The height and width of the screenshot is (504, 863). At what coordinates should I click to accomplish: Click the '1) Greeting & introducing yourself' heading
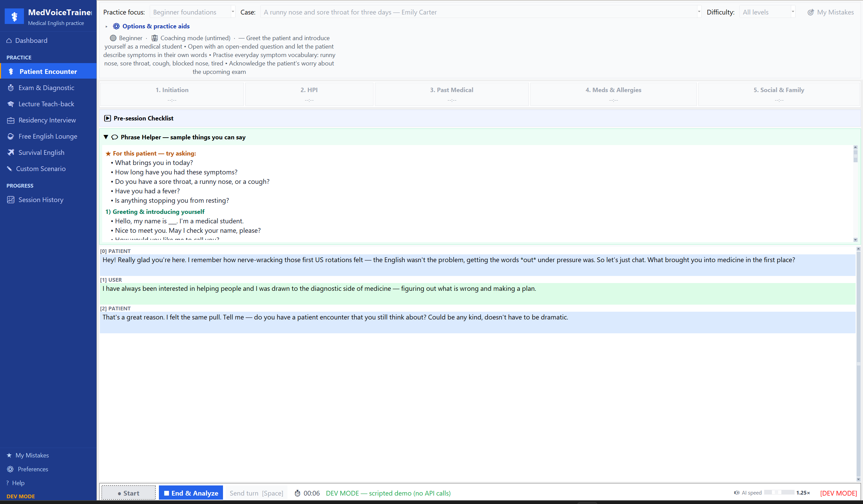pos(155,212)
